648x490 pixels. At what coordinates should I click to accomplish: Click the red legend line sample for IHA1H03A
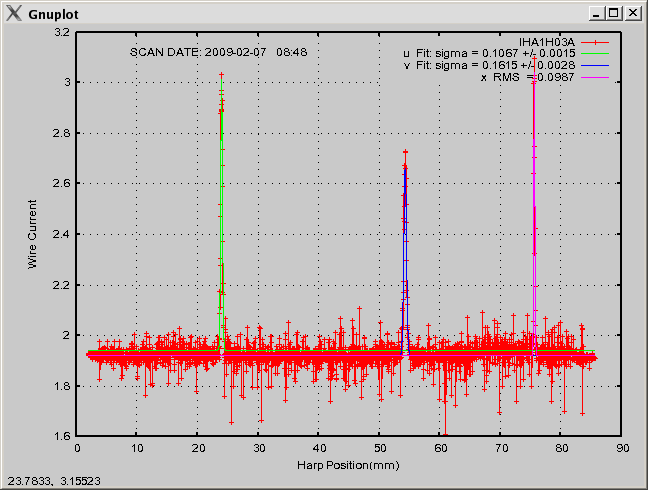coord(595,42)
